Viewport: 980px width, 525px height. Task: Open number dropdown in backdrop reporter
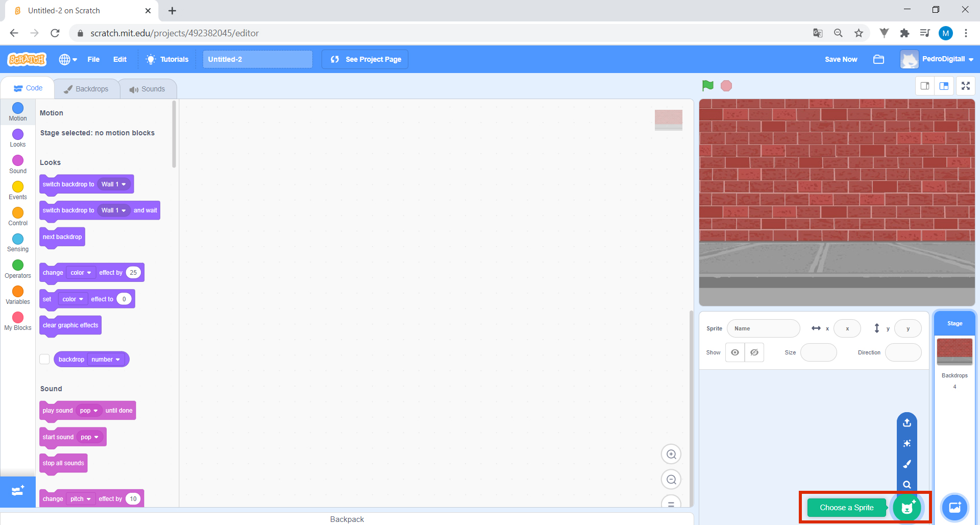click(x=106, y=360)
